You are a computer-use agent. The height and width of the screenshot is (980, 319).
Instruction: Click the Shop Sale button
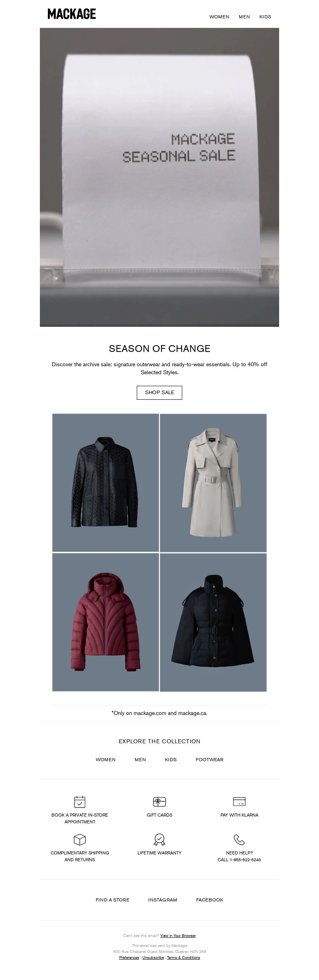[159, 393]
